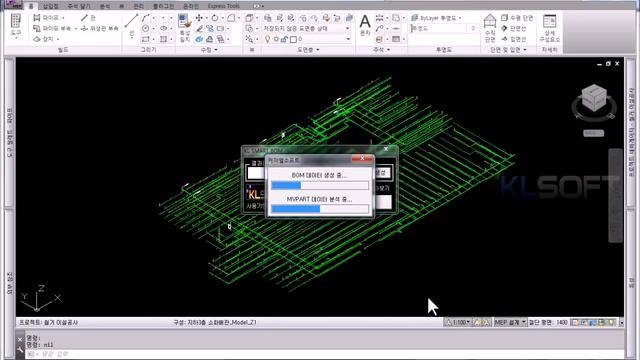This screenshot has height=360, width=640.
Task: Close the command line panel with X
Action: 20,340
